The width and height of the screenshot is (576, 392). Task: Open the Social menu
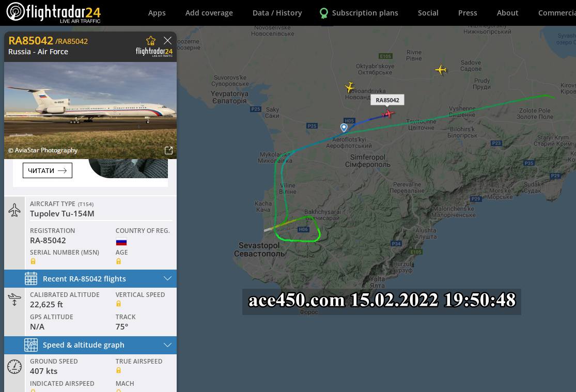[428, 13]
